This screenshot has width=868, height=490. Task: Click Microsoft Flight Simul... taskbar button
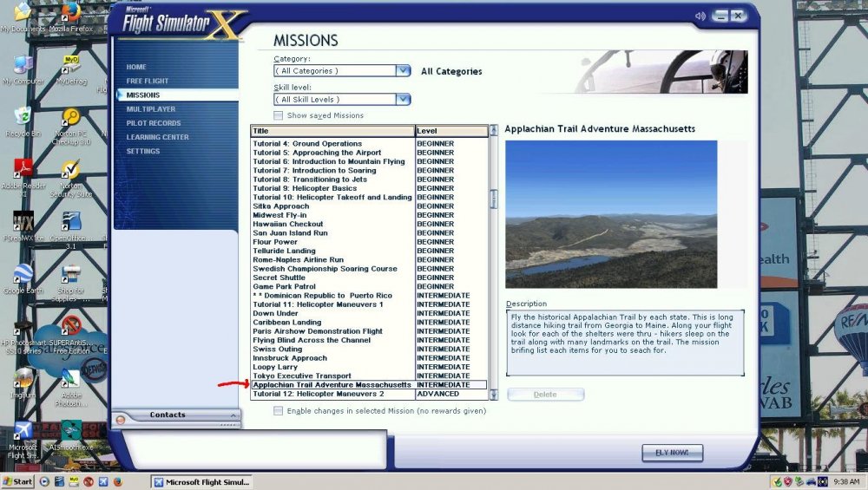tap(201, 481)
